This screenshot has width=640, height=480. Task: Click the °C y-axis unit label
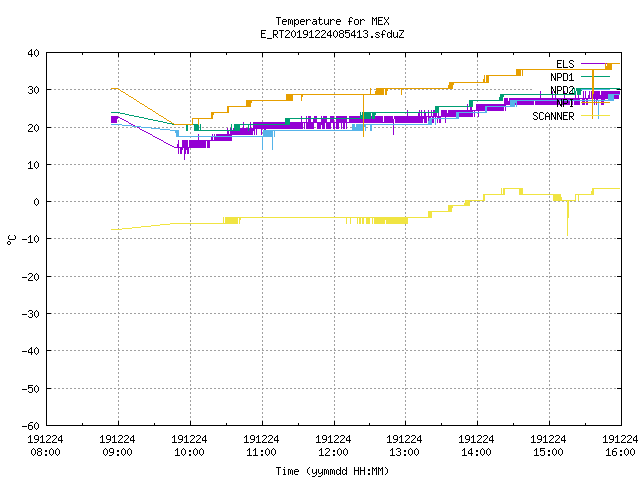pos(12,240)
